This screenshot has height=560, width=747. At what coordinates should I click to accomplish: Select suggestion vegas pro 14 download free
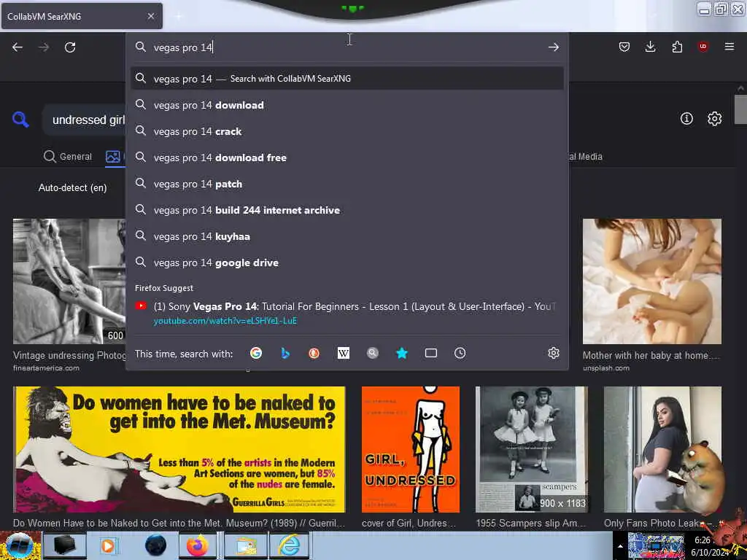(347, 157)
